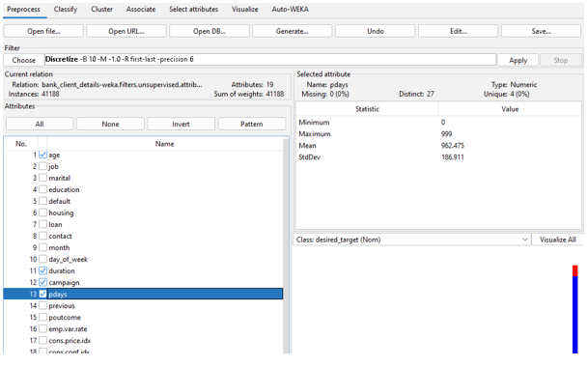Uncheck the pdays attribute checkbox
588x367 pixels.
(x=42, y=294)
